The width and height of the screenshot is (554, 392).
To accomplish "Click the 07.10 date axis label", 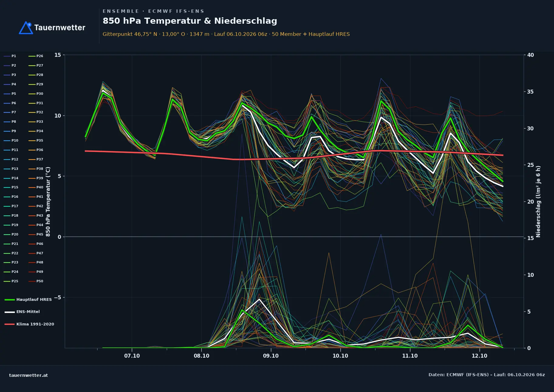I will 132,356.
